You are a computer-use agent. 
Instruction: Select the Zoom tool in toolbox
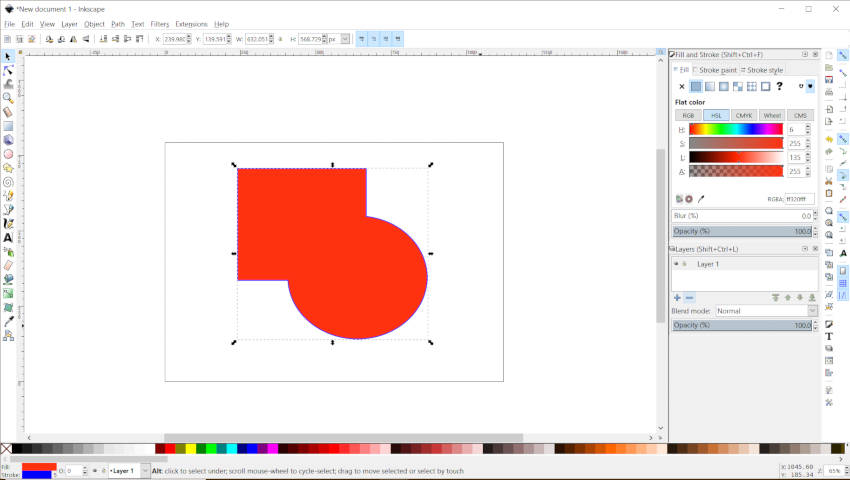[x=8, y=98]
